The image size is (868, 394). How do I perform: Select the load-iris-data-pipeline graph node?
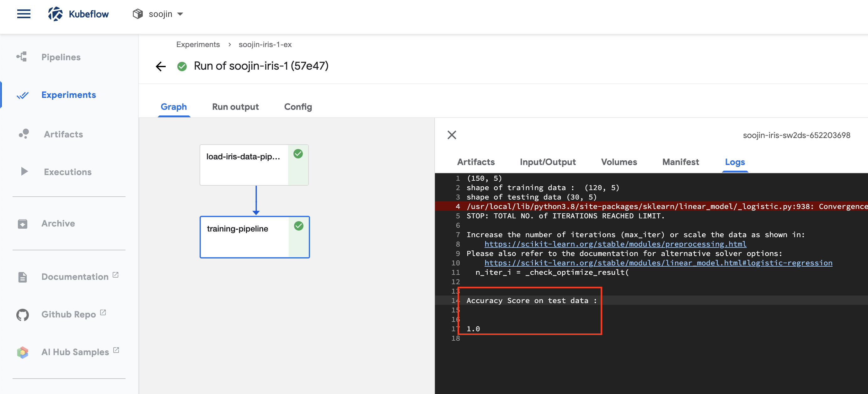click(x=244, y=164)
